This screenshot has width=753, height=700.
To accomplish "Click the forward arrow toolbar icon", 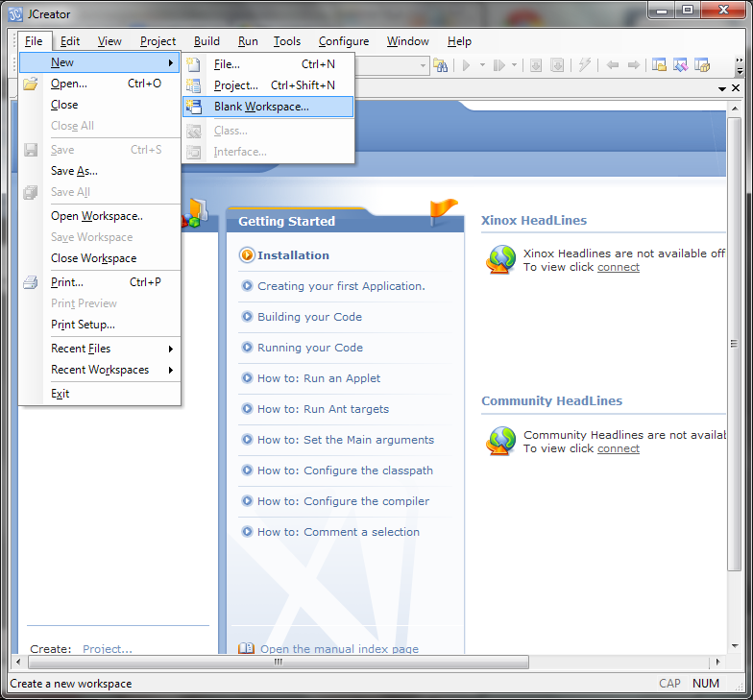I will [634, 65].
